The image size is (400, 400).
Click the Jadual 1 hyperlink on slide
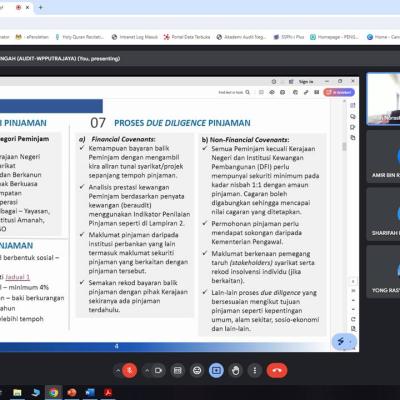[x=18, y=277]
